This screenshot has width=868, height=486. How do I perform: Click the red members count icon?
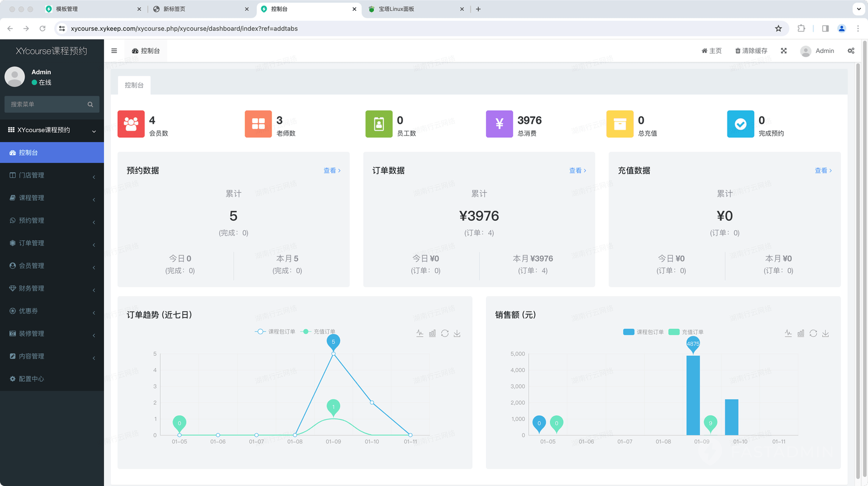click(x=131, y=124)
